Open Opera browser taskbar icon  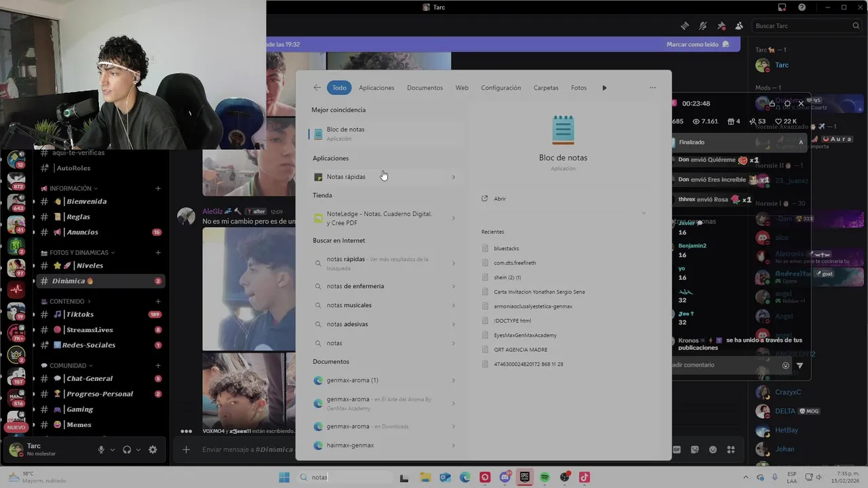click(x=485, y=477)
